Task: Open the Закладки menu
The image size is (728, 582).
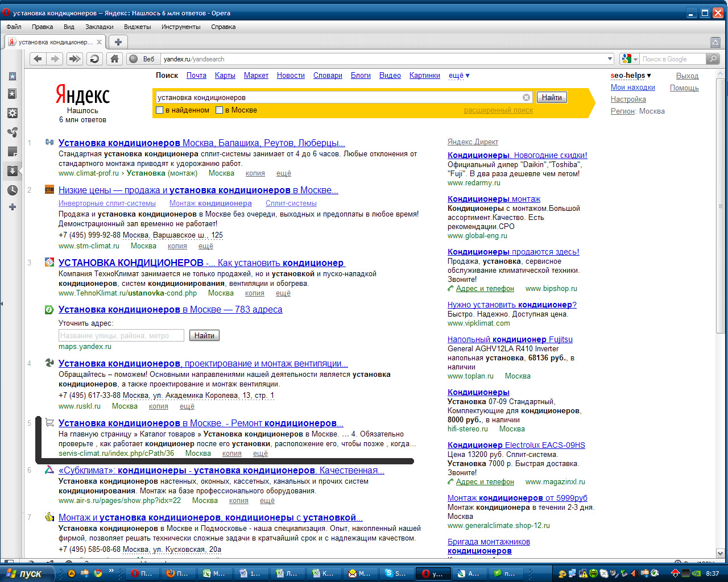Action: tap(99, 27)
